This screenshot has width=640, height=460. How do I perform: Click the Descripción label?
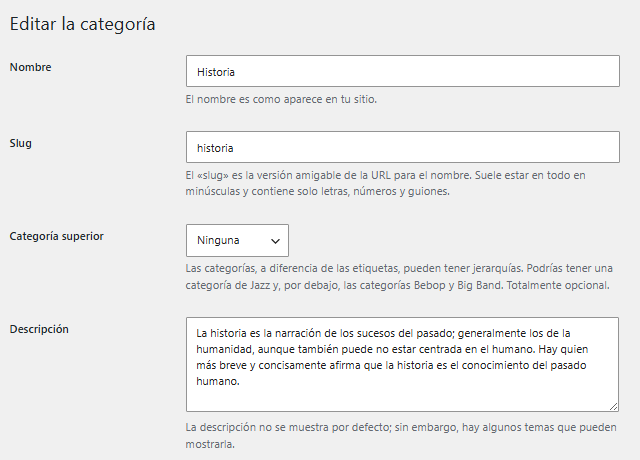click(x=39, y=329)
